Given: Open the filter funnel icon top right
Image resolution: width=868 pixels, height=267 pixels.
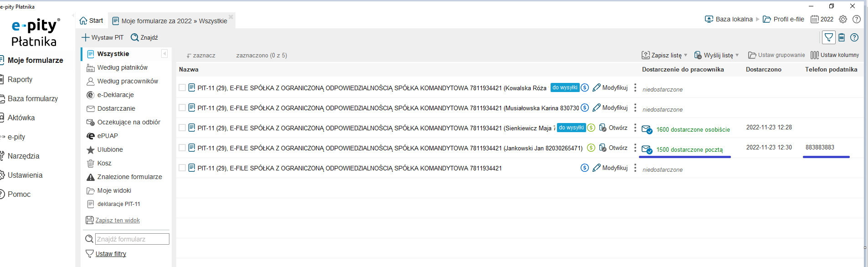Looking at the screenshot, I should pyautogui.click(x=829, y=37).
